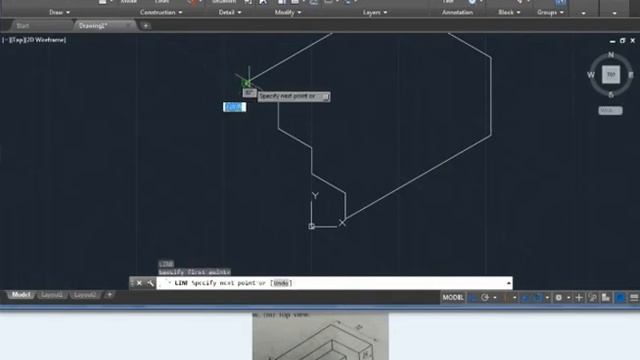640x360 pixels.
Task: Open the 2D Wireframe visual style menu
Action: [x=45, y=40]
